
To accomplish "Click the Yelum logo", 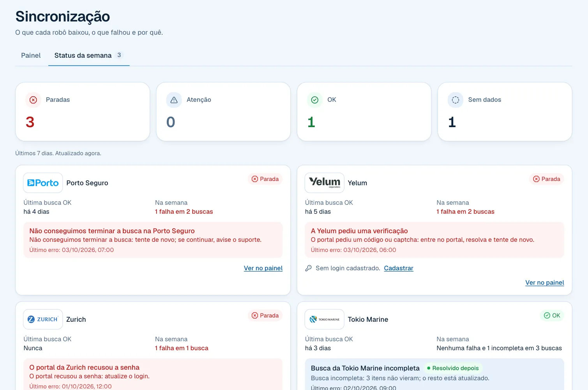I will (x=325, y=183).
